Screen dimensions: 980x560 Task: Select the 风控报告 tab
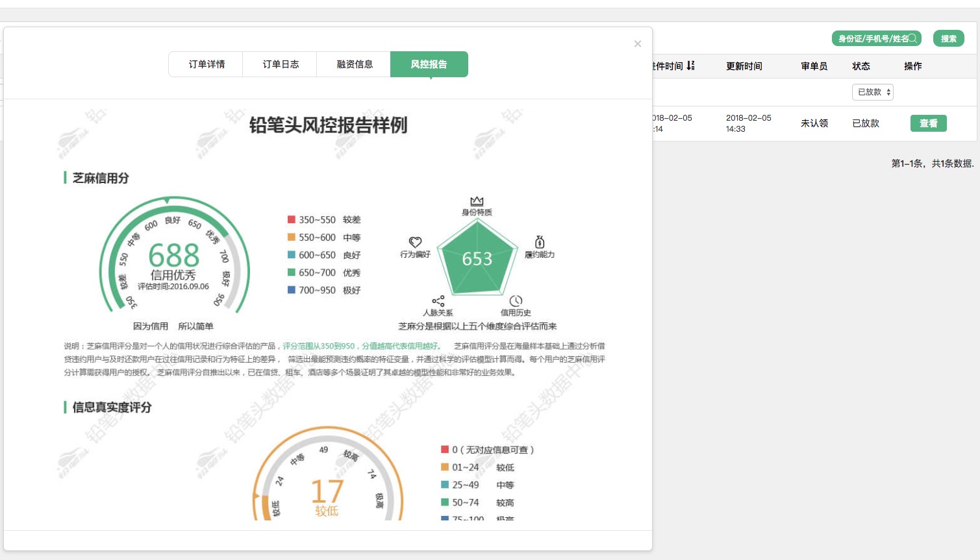(x=429, y=64)
